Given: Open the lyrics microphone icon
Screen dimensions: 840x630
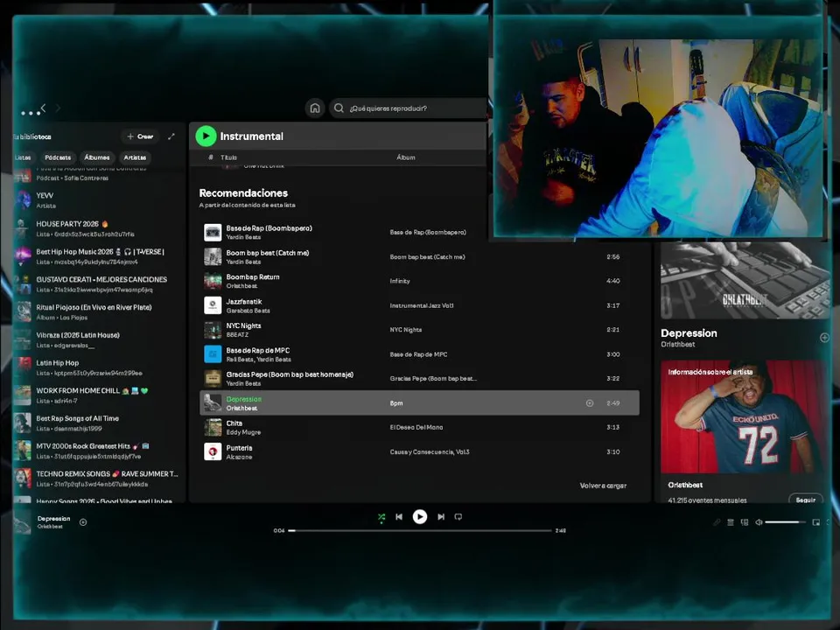Looking at the screenshot, I should pos(717,522).
